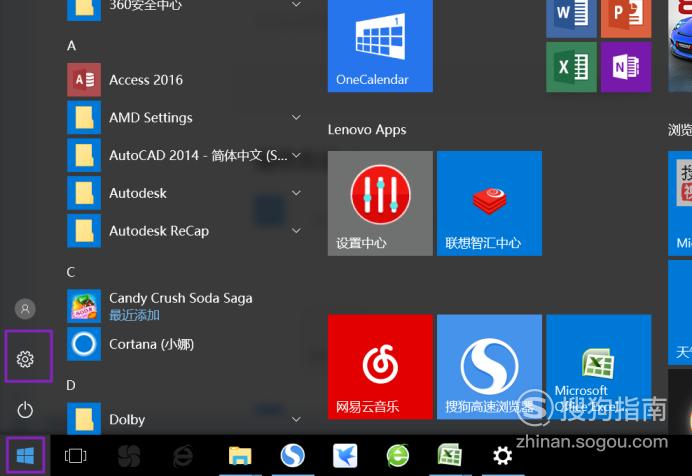Click the Autodesk ReCap folder icon
Image resolution: width=692 pixels, height=476 pixels.
[84, 231]
